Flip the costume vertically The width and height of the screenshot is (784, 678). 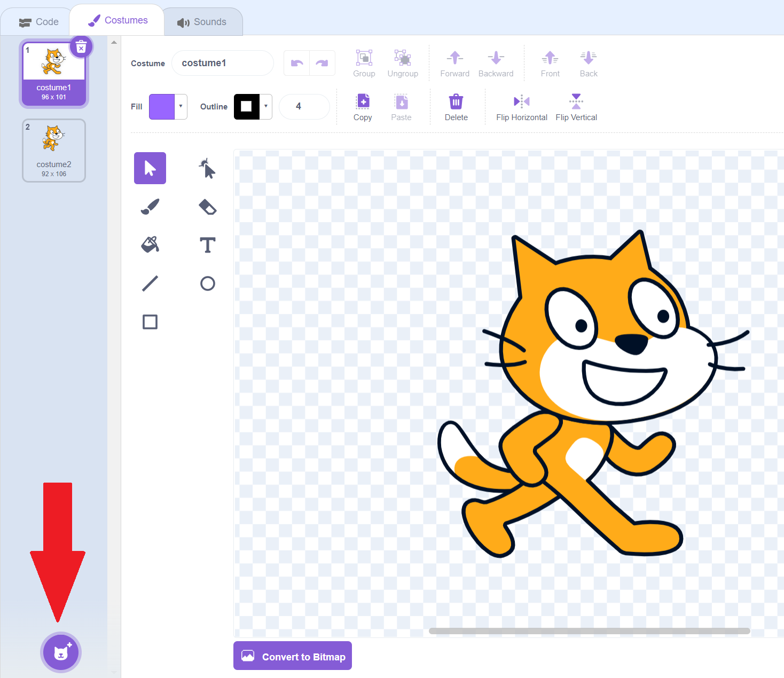click(576, 107)
